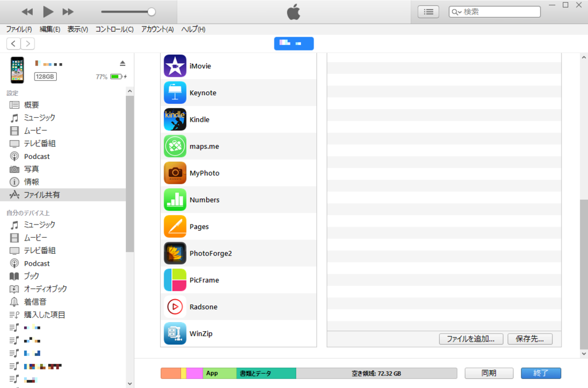Open テレビ番組 under 自分のデバイス上
This screenshot has width=588, height=388.
point(63,250)
